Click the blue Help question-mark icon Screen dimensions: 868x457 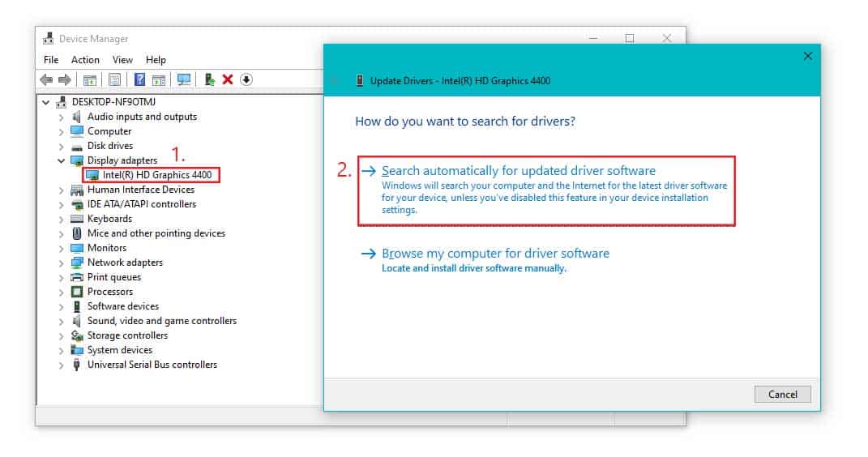coord(139,79)
